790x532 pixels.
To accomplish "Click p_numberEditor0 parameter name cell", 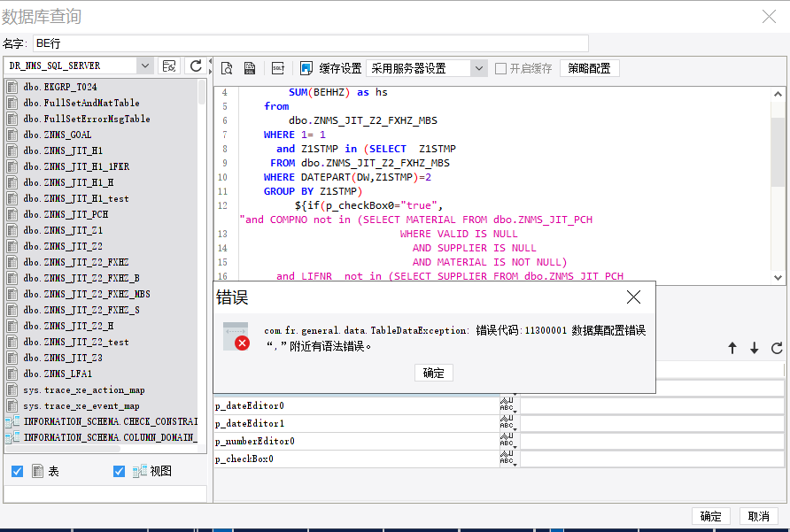I will click(x=356, y=441).
